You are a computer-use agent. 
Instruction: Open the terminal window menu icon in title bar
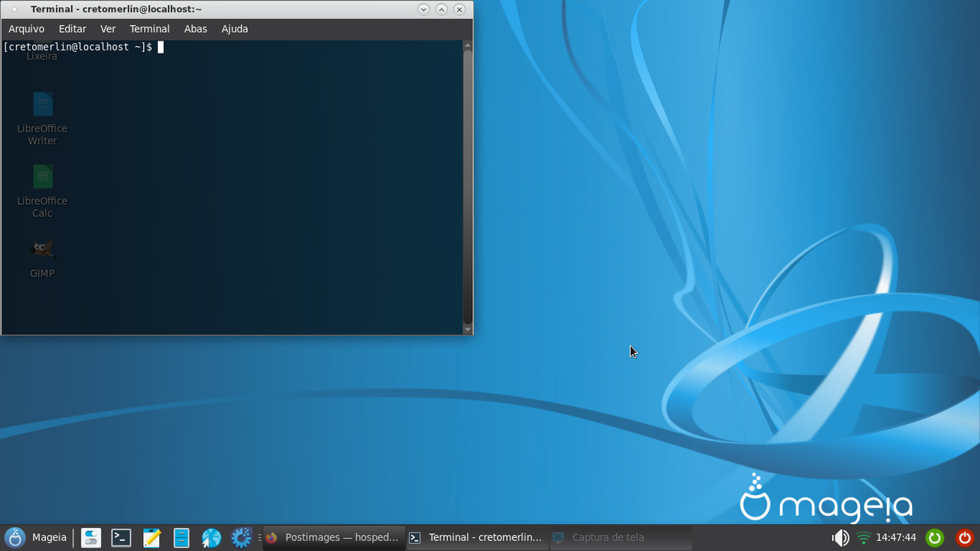pyautogui.click(x=14, y=9)
